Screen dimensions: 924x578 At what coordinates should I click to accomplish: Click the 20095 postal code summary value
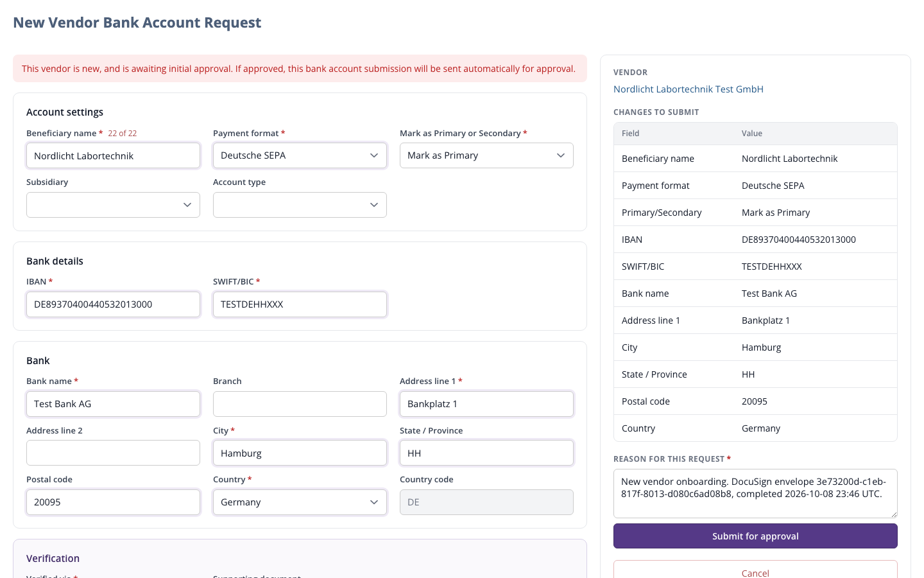pyautogui.click(x=755, y=401)
